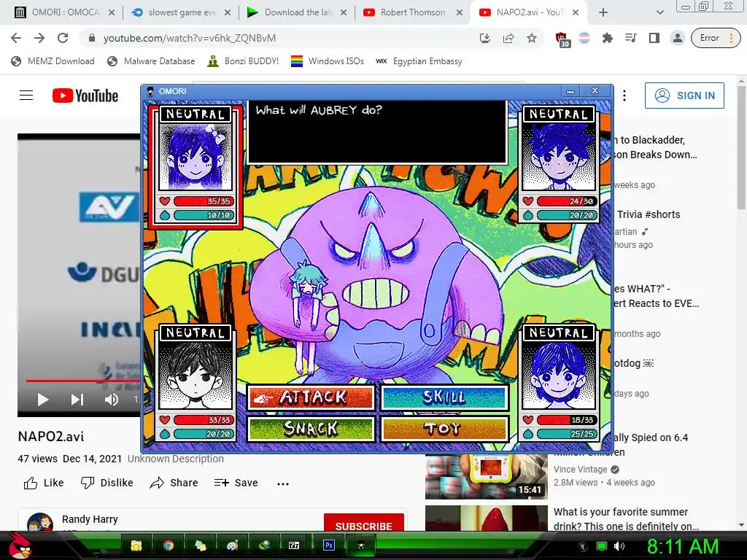This screenshot has height=560, width=747.
Task: Open YouTube settings three-dot menu
Action: tap(624, 96)
